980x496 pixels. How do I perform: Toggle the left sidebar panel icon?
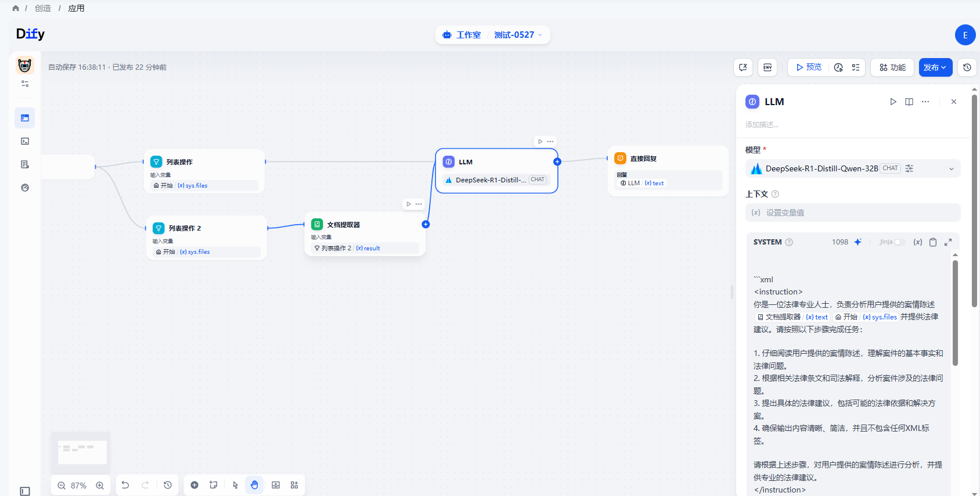(25, 491)
